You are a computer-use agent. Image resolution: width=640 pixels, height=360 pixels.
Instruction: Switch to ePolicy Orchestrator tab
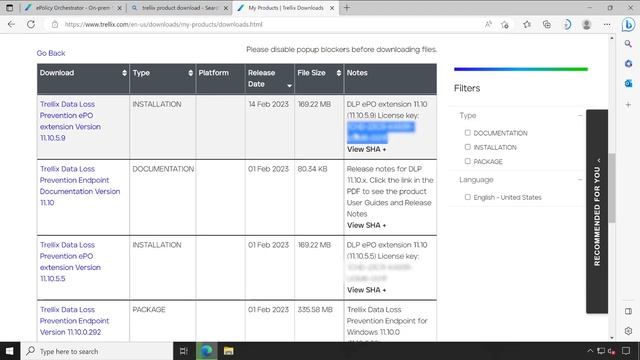tap(72, 8)
